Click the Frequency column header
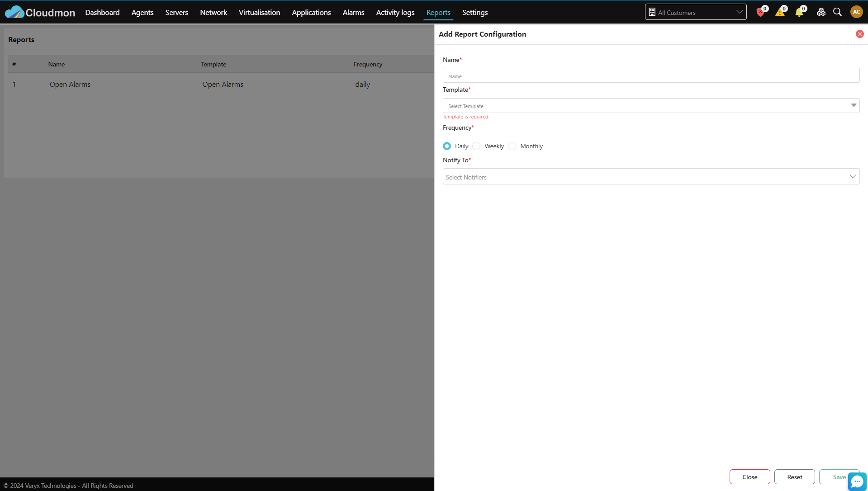868x491 pixels. click(x=368, y=64)
